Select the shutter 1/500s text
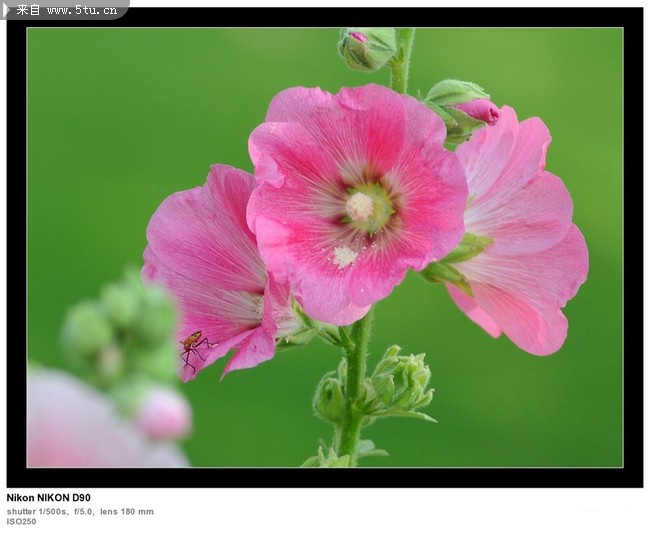650x537 pixels. (37, 511)
